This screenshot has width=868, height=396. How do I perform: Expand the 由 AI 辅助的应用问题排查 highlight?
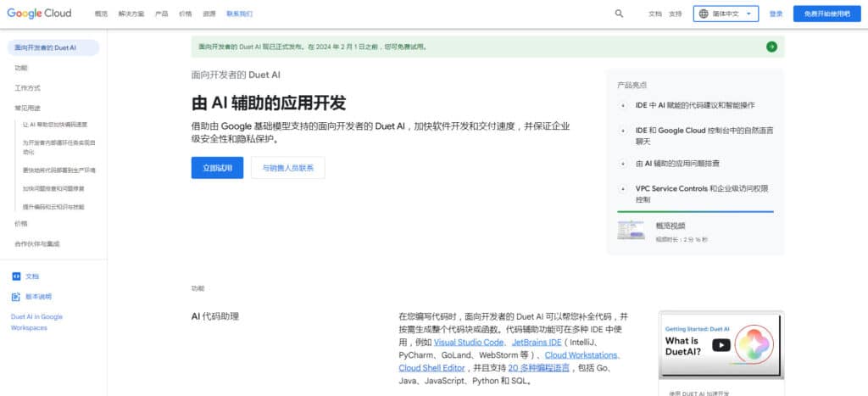tap(623, 164)
